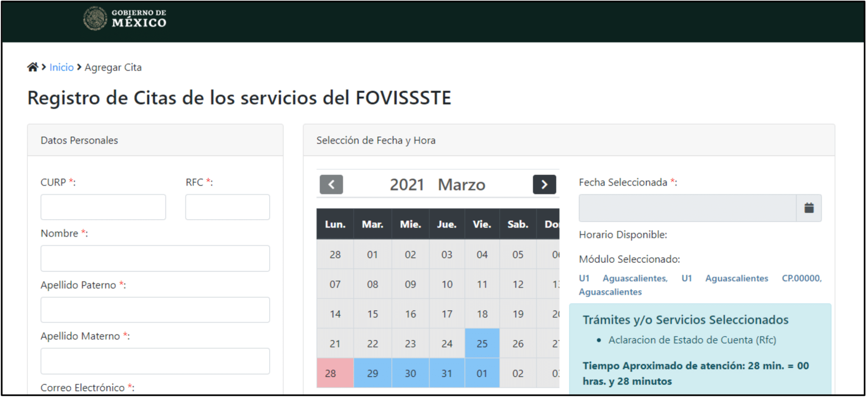Click calendar date 12
This screenshot has width=868, height=398.
[x=518, y=284]
